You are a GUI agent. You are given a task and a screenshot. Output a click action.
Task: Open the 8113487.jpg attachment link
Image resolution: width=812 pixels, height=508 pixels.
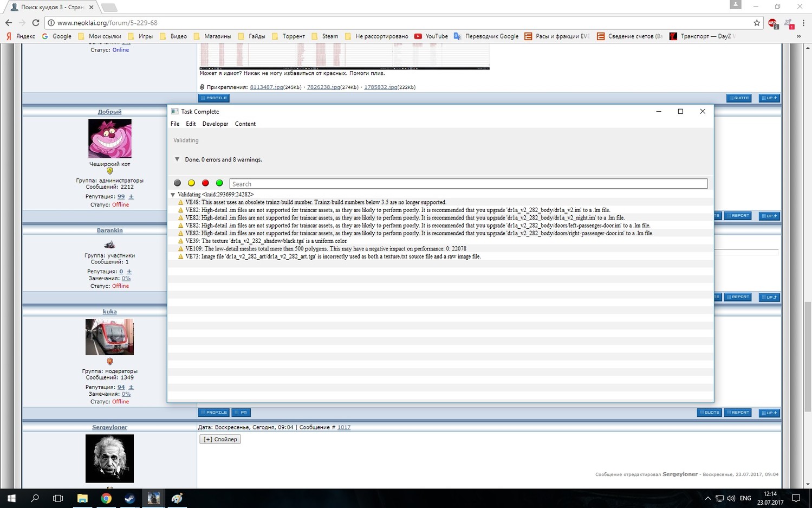point(266,87)
